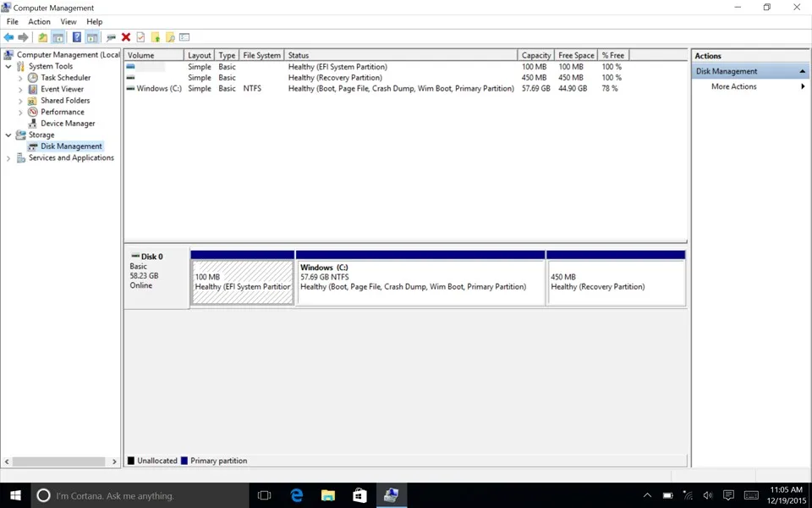Toggle Show/Hide Console Tree toolbar icon

click(x=58, y=37)
